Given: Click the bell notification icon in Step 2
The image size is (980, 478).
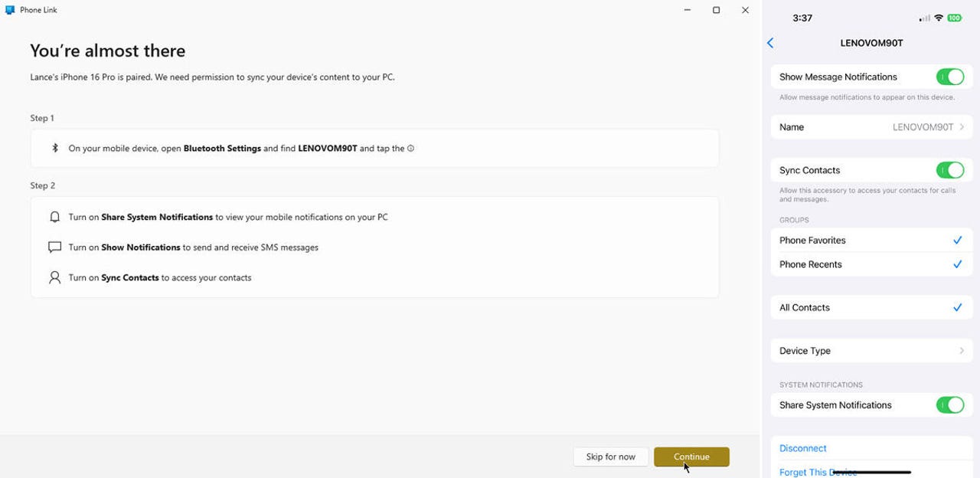Looking at the screenshot, I should [54, 217].
